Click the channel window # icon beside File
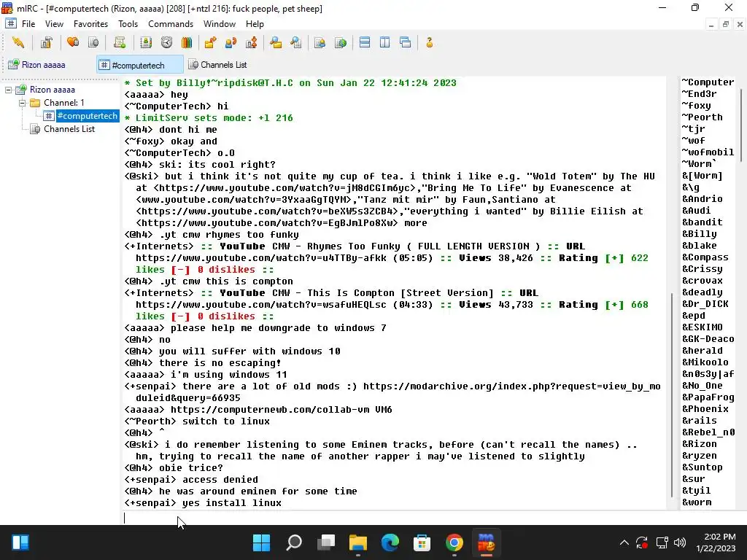Viewport: 747px width, 560px height. click(x=11, y=23)
